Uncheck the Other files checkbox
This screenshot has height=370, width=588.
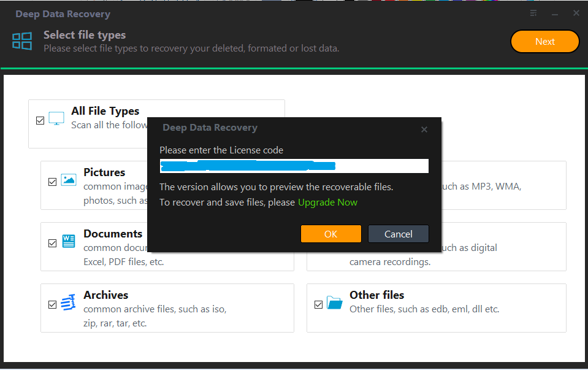[x=318, y=304]
